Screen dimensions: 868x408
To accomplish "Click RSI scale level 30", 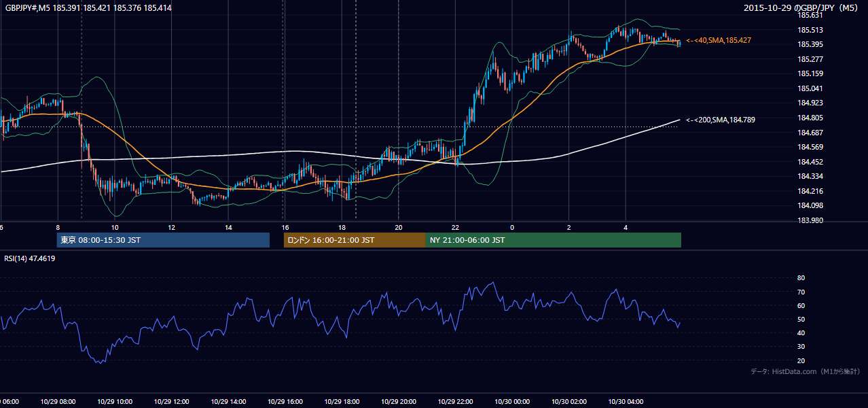I will click(801, 347).
